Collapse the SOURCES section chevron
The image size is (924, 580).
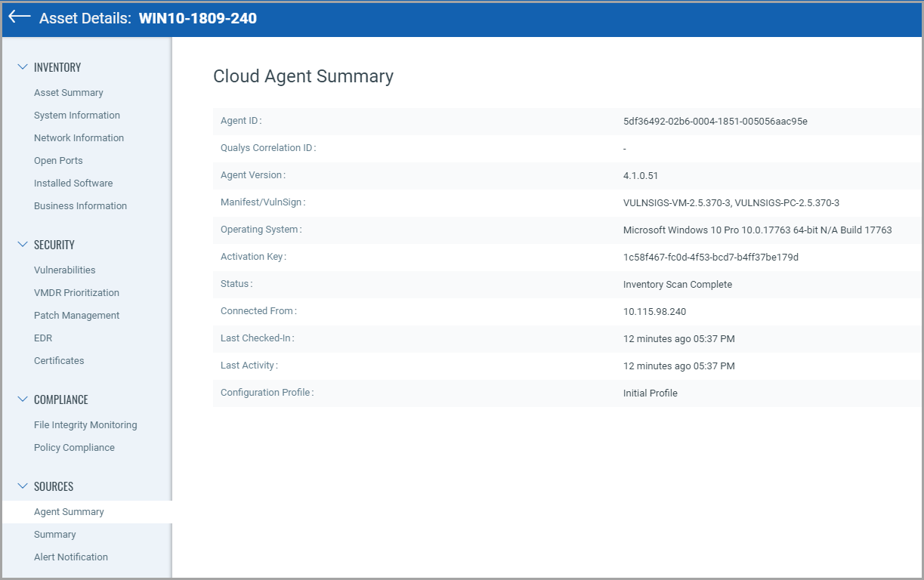pos(23,486)
